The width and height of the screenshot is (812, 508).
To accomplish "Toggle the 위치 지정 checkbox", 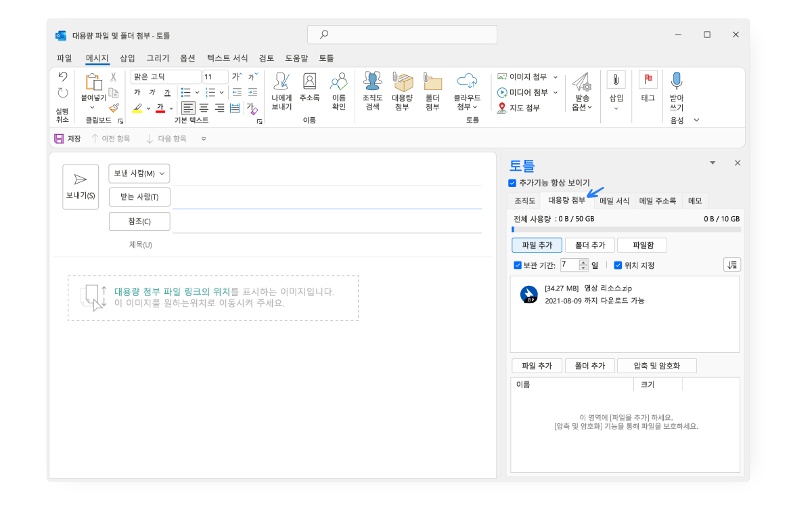I will [x=618, y=266].
